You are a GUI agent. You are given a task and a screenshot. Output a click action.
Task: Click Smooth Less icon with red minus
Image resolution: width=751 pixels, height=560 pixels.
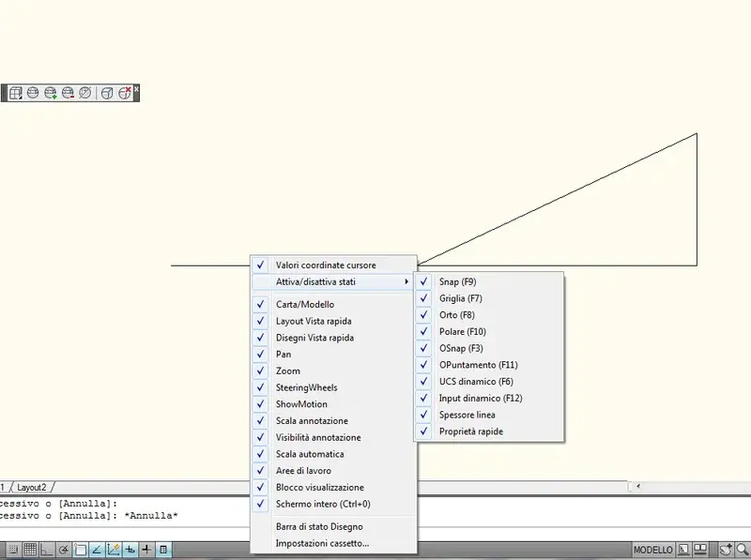click(68, 93)
